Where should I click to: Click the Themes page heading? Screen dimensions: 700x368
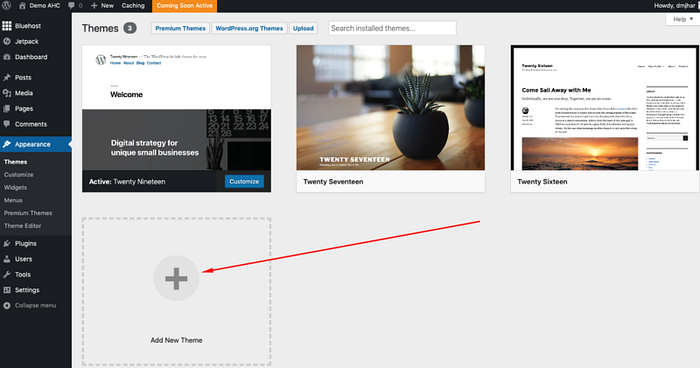[x=100, y=28]
